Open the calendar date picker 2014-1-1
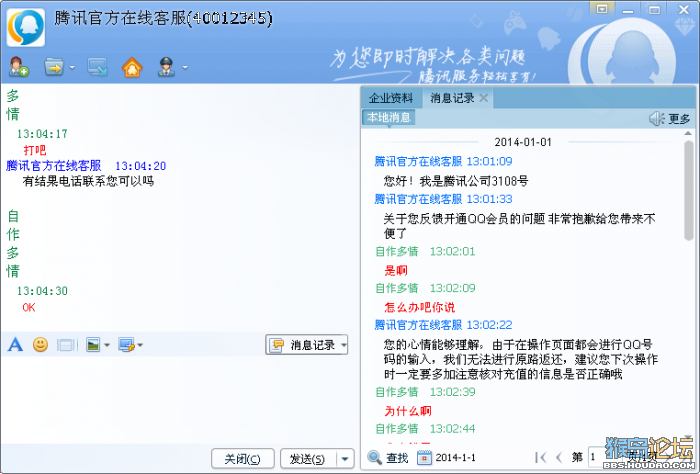The height and width of the screenshot is (474, 700). click(x=446, y=457)
